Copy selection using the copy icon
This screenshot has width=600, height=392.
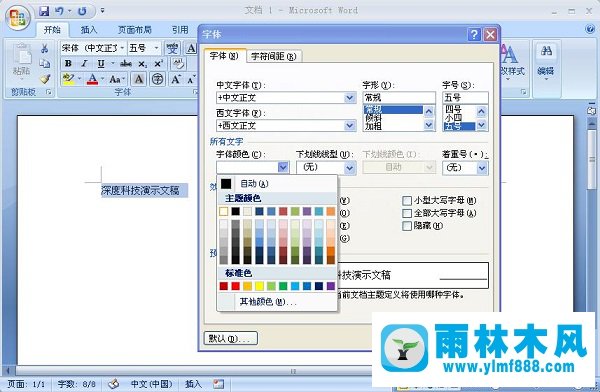pos(45,64)
